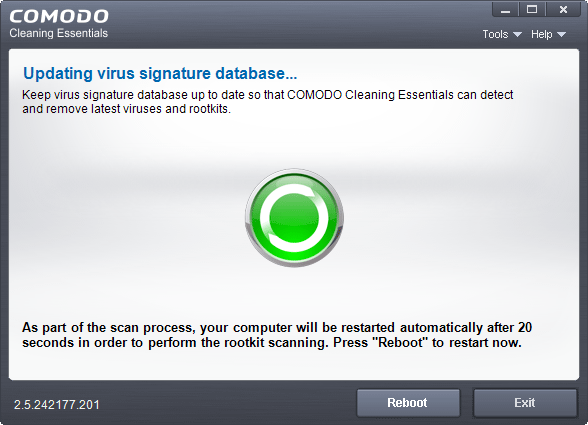Minimize the Cleaning Essentials window
The width and height of the screenshot is (588, 425).
tap(505, 10)
